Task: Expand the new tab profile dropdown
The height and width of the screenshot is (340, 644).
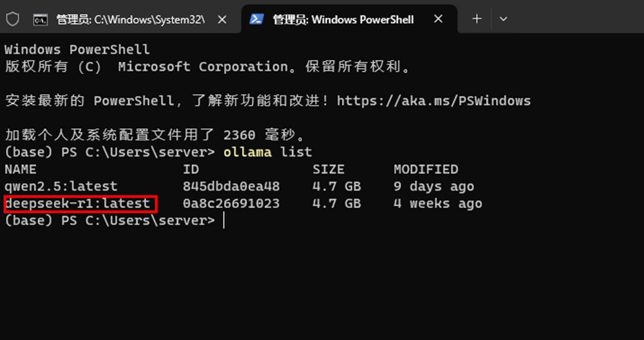Action: coord(504,19)
